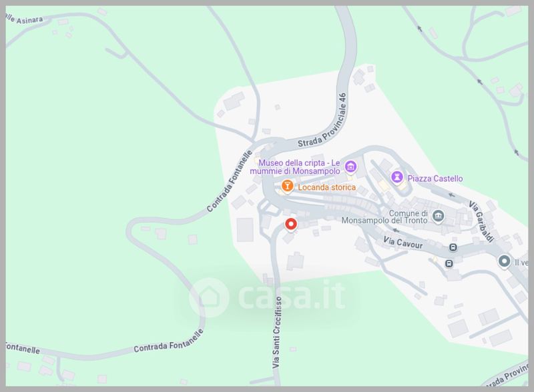The width and height of the screenshot is (534, 392).
Task: Click the diagonal Contrada Fontanelle road label
Action: (230, 181)
